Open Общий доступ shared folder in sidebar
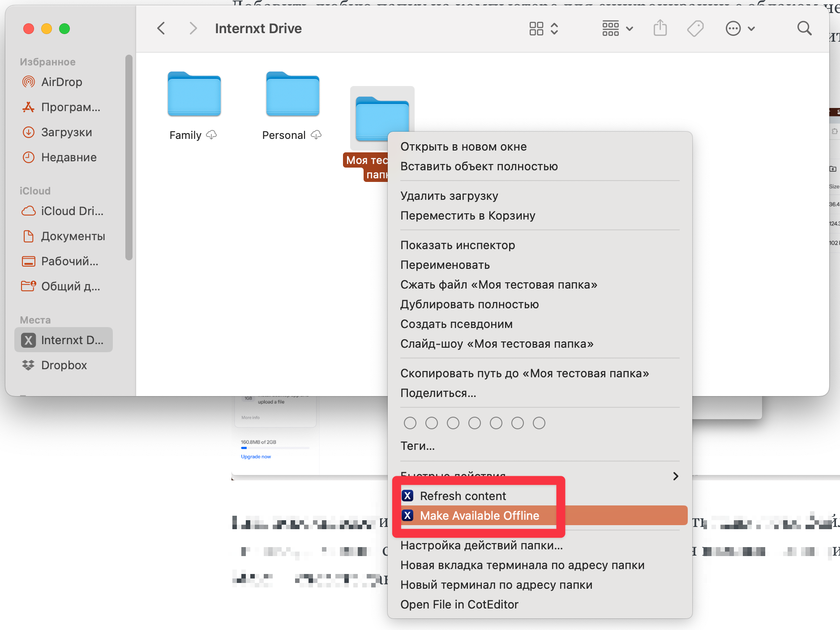The image size is (840, 630). (x=64, y=286)
